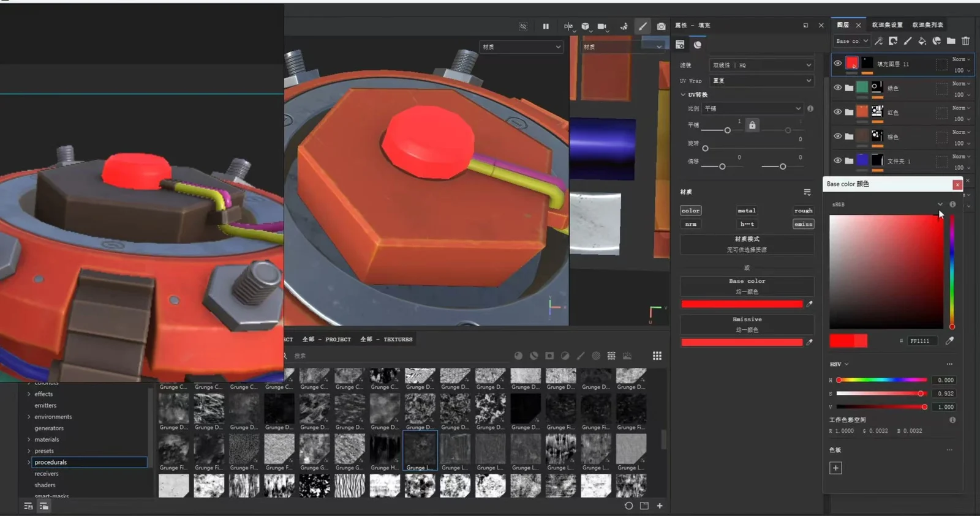Click the color channel button
The width and height of the screenshot is (980, 516).
tap(690, 211)
